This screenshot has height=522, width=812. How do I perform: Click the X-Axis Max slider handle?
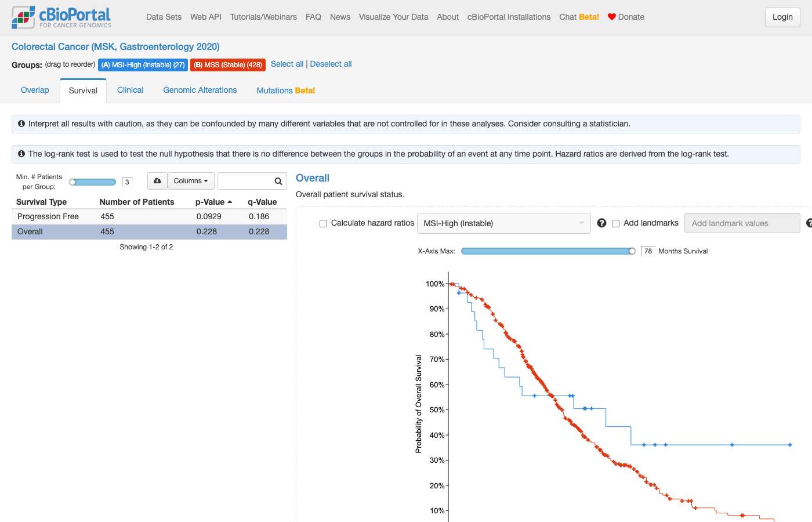[x=632, y=251]
